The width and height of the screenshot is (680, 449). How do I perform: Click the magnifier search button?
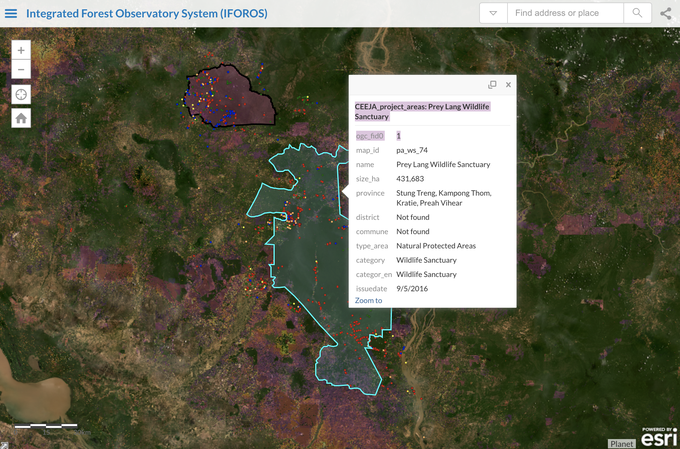pos(637,13)
